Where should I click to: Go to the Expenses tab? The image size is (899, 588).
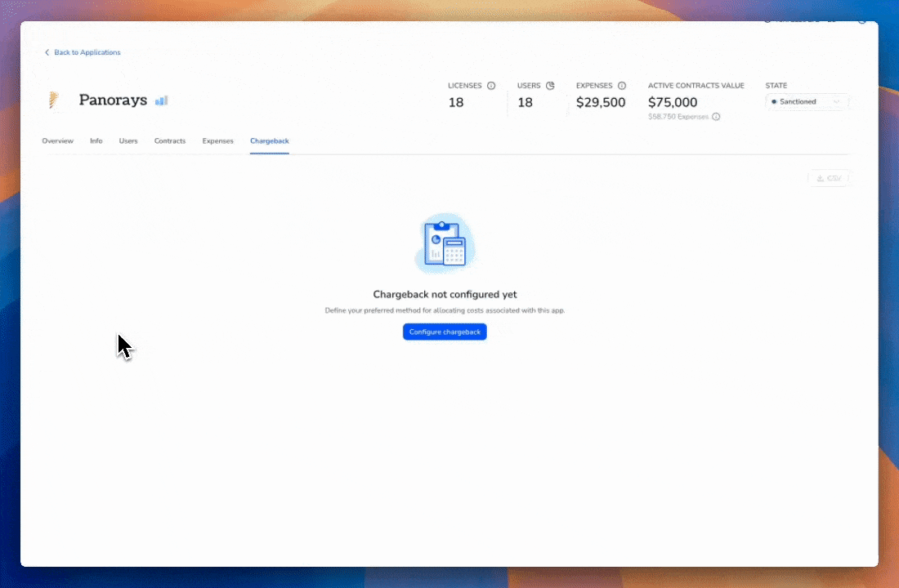click(x=218, y=141)
